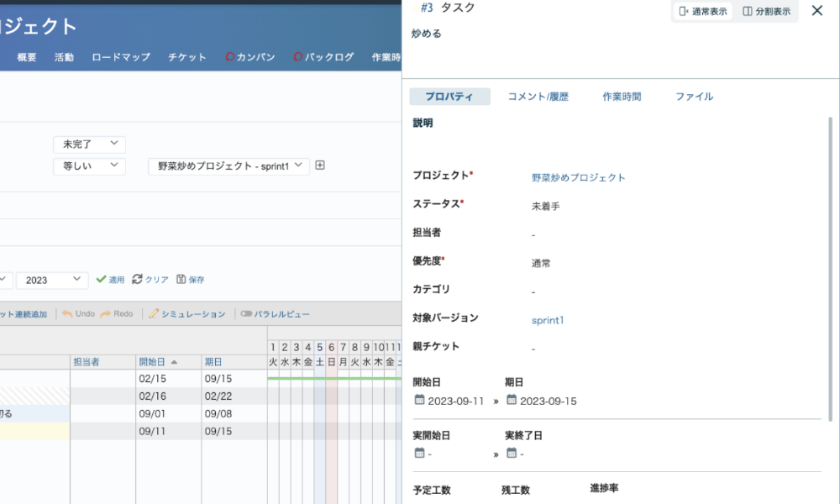Viewport: 840px width, 504px height.
Task: Toggle the パラレルビュー switch
Action: [x=275, y=314]
